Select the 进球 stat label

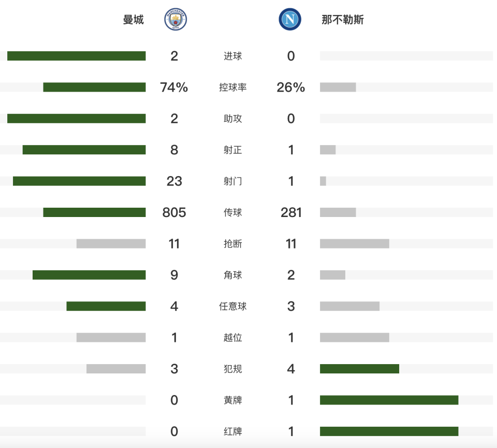click(x=232, y=56)
